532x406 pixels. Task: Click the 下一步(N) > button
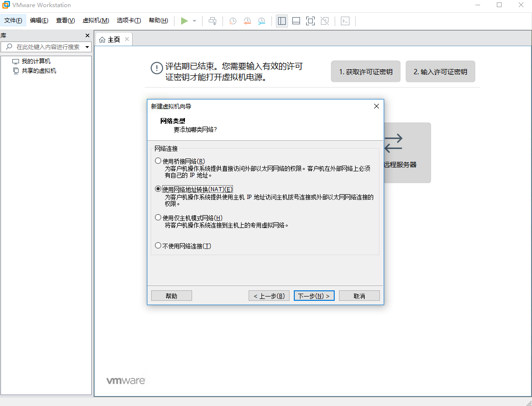pos(314,296)
